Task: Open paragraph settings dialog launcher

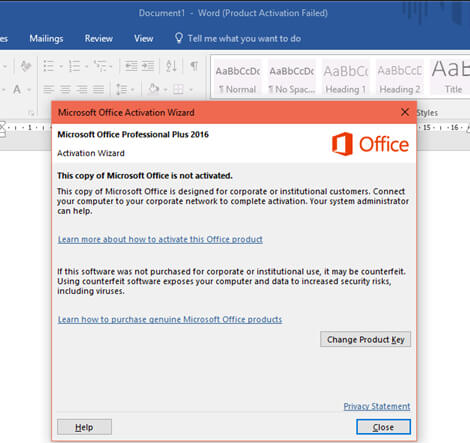Action: tap(31, 113)
